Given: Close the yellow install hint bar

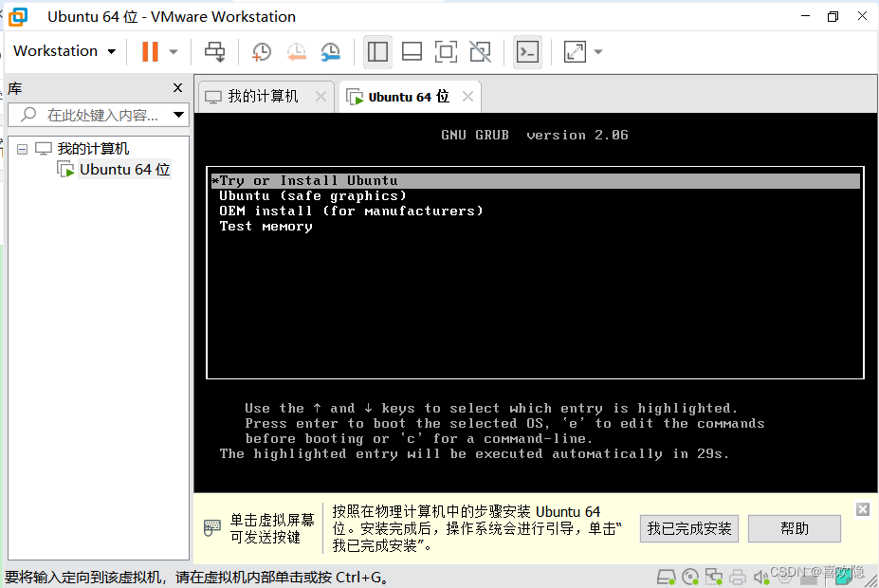Looking at the screenshot, I should pos(863,509).
